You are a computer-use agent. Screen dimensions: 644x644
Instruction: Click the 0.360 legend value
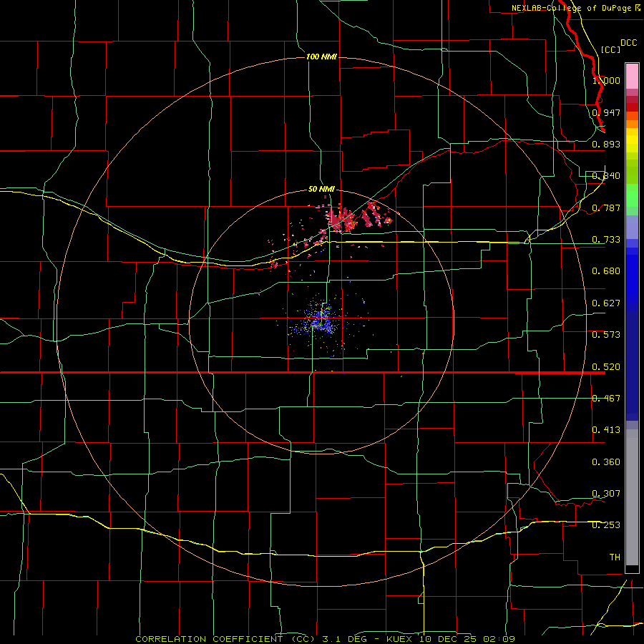606,462
